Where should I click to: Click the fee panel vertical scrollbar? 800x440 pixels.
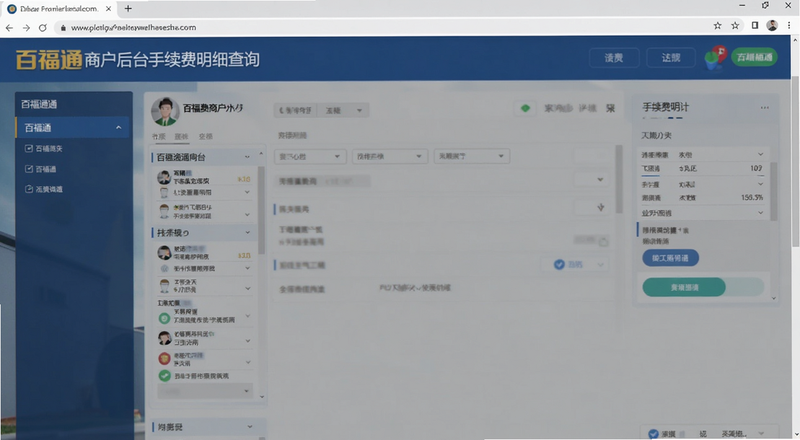(x=773, y=191)
